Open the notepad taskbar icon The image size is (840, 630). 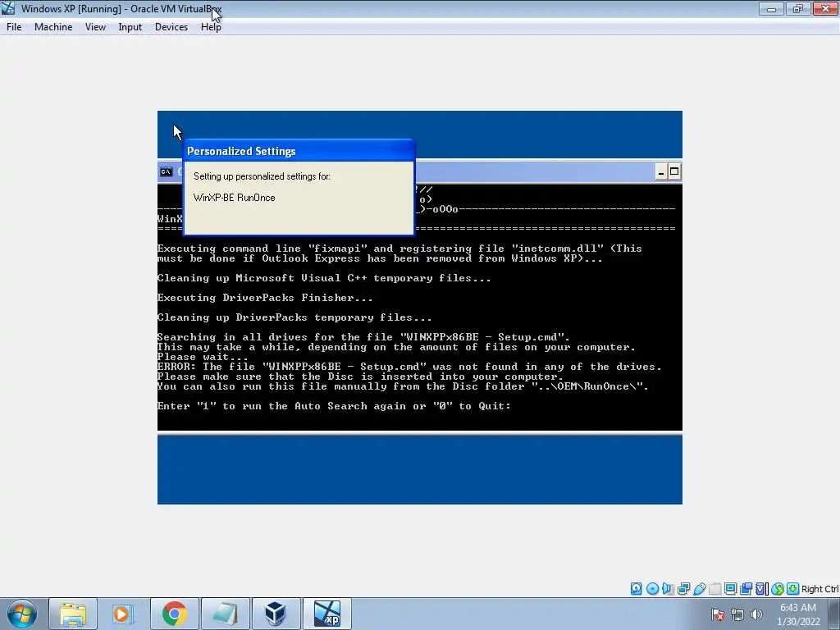[x=225, y=614]
